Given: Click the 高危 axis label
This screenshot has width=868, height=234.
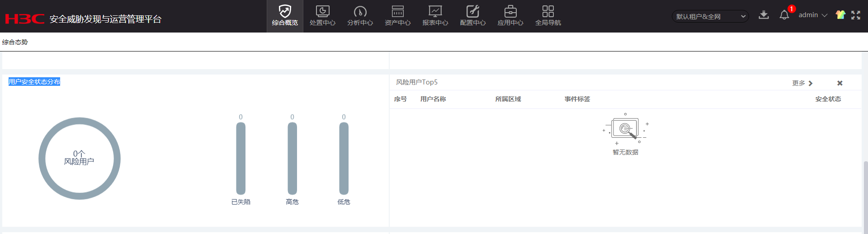Looking at the screenshot, I should click(292, 202).
